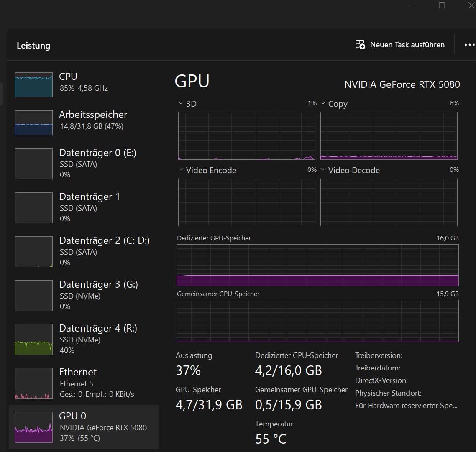Screen dimensions: 476x452
Task: Select Datenträger 1 SSD entry
Action: click(89, 207)
